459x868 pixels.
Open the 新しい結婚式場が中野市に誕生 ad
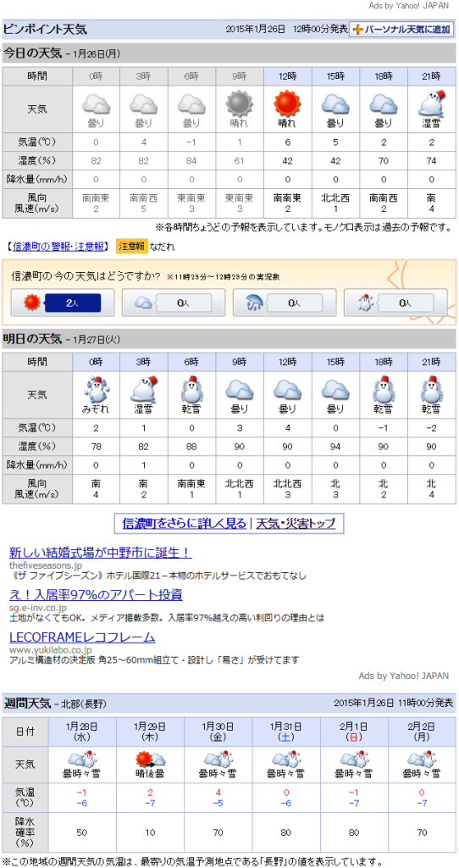click(x=100, y=553)
